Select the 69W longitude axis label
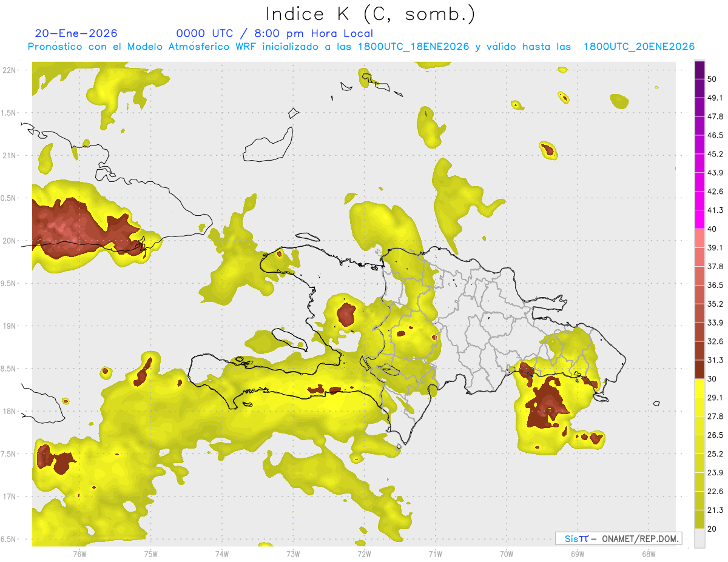This screenshot has width=728, height=562. click(578, 553)
